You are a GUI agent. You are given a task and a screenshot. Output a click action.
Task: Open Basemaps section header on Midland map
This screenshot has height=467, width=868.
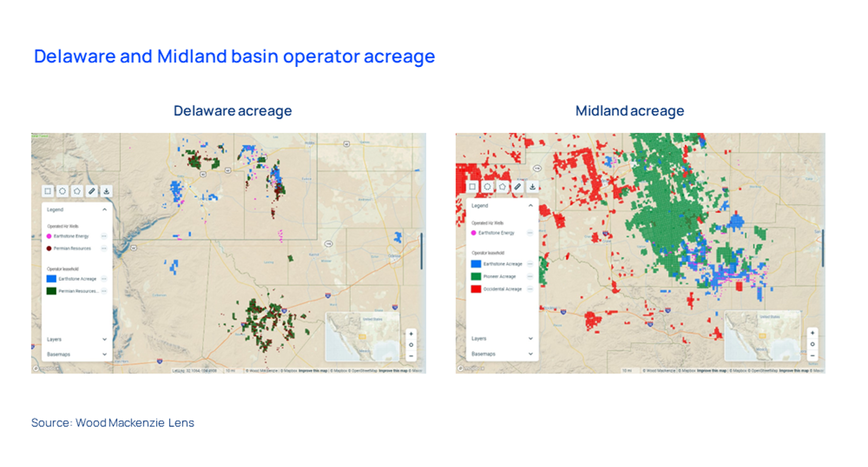[x=483, y=354]
